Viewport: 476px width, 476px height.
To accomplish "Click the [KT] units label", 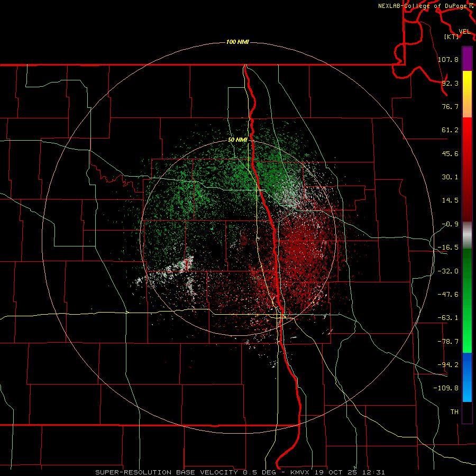I will pos(452,36).
